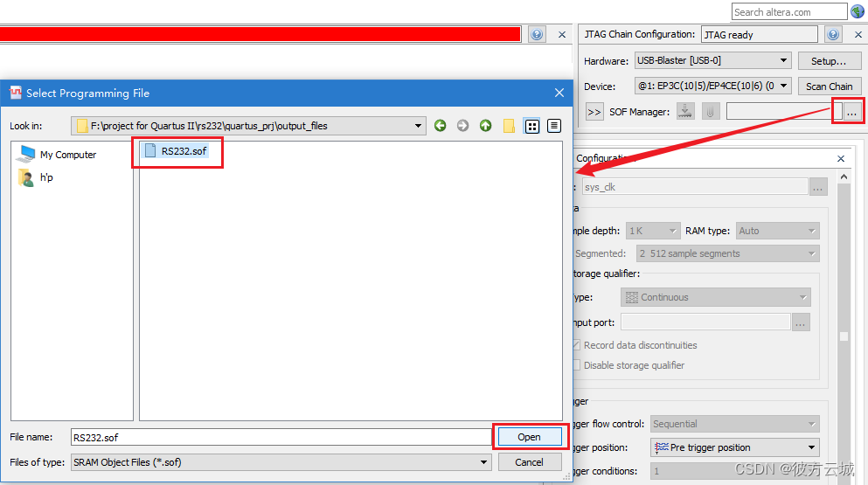Close the Select Programming File dialog

(559, 93)
